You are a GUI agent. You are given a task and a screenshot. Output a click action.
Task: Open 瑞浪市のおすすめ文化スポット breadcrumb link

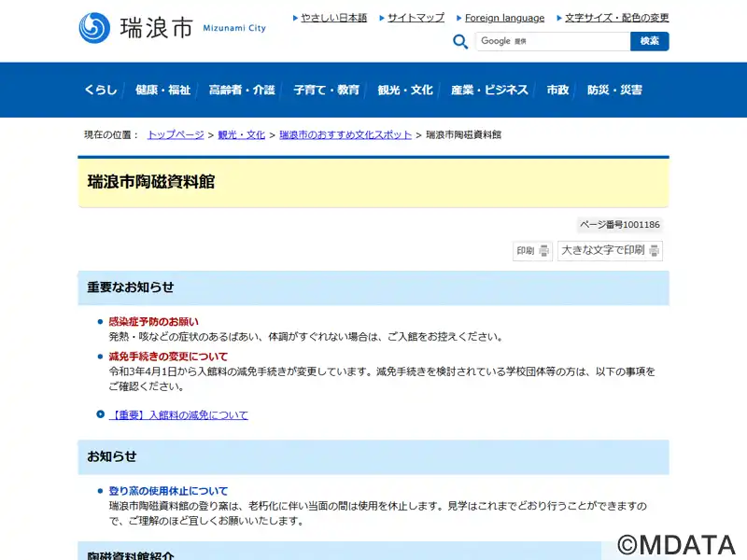[x=345, y=135]
